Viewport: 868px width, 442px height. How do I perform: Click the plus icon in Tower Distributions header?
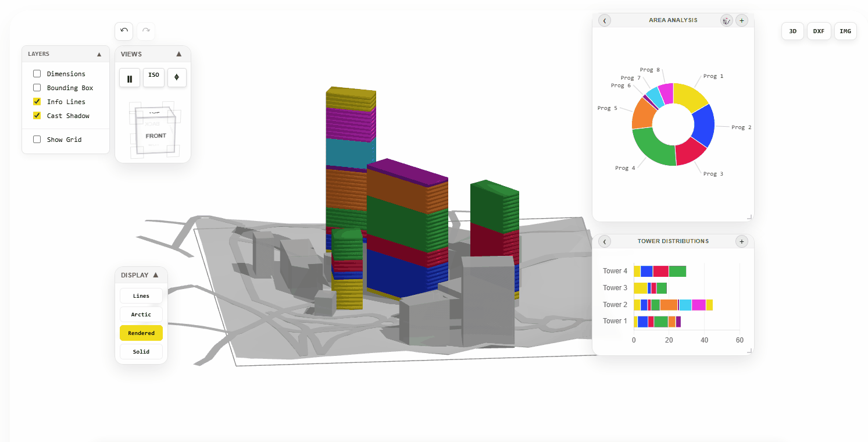click(x=741, y=241)
